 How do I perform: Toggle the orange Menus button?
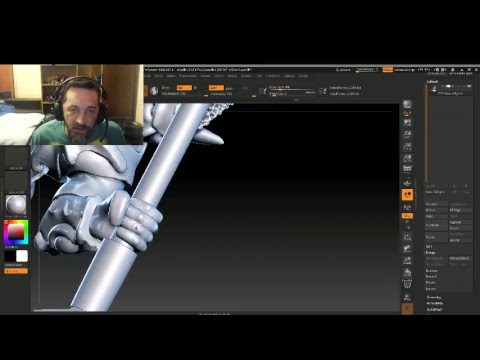click(x=387, y=70)
